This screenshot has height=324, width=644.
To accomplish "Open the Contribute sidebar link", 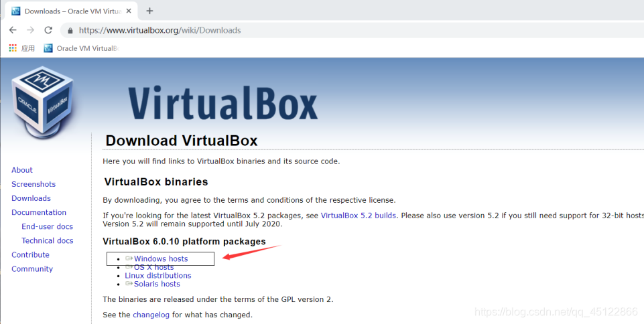I will coord(30,254).
